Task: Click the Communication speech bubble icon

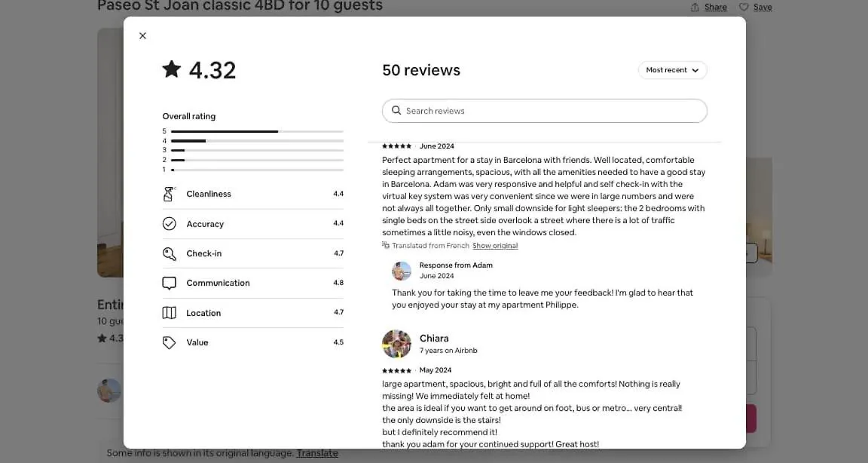Action: (169, 283)
